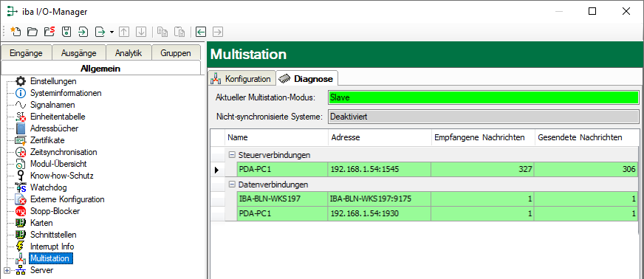Viewport: 644px width, 279px height.
Task: Switch to the Gruppen tab
Action: point(176,53)
